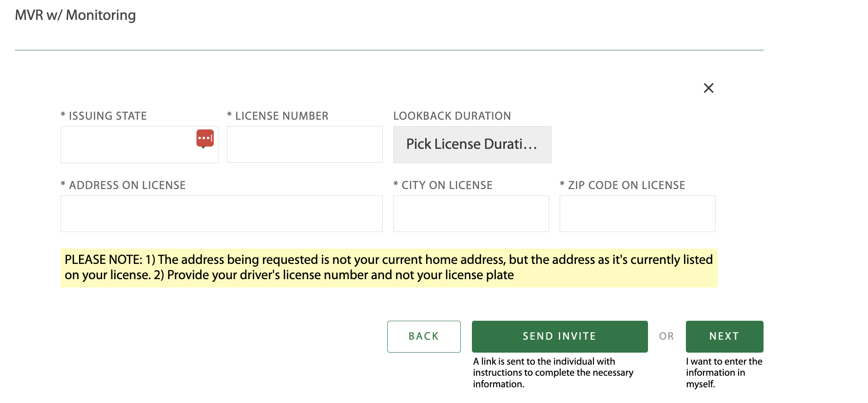This screenshot has height=403, width=868.
Task: Click the MVR w/ Monitoring heading
Action: point(75,15)
